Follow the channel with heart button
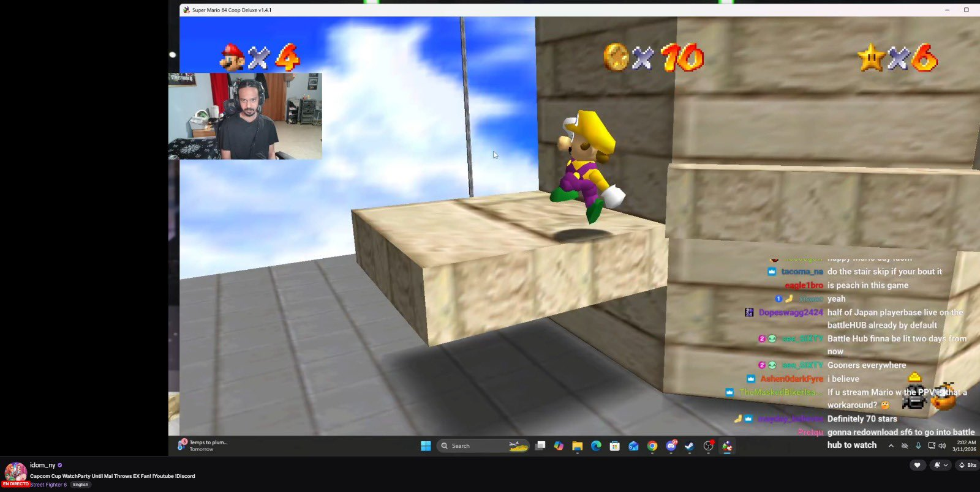The width and height of the screenshot is (980, 492). 917,465
